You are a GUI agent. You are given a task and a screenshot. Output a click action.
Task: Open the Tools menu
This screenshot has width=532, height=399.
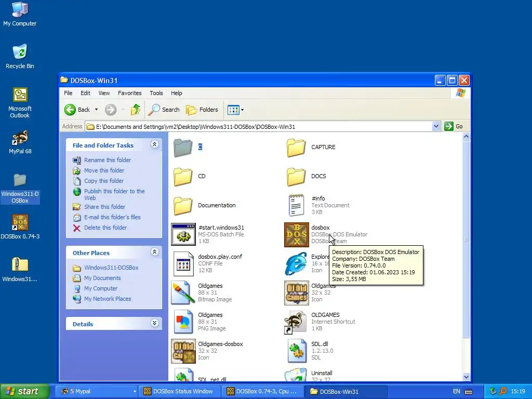coord(156,93)
